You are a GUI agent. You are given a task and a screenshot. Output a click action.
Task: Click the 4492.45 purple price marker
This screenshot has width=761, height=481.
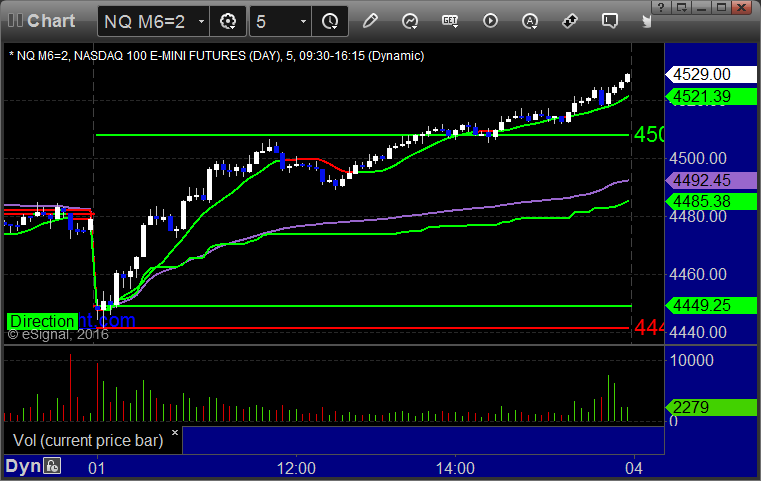[x=711, y=181]
